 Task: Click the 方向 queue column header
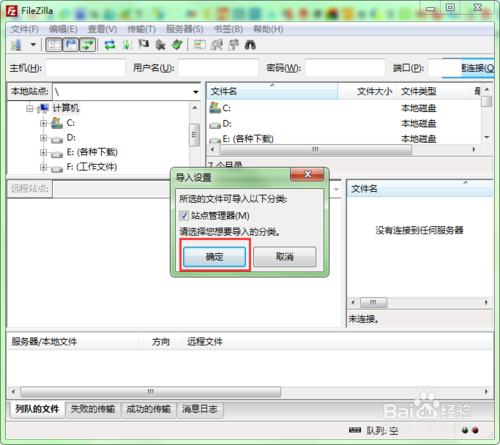coord(160,342)
